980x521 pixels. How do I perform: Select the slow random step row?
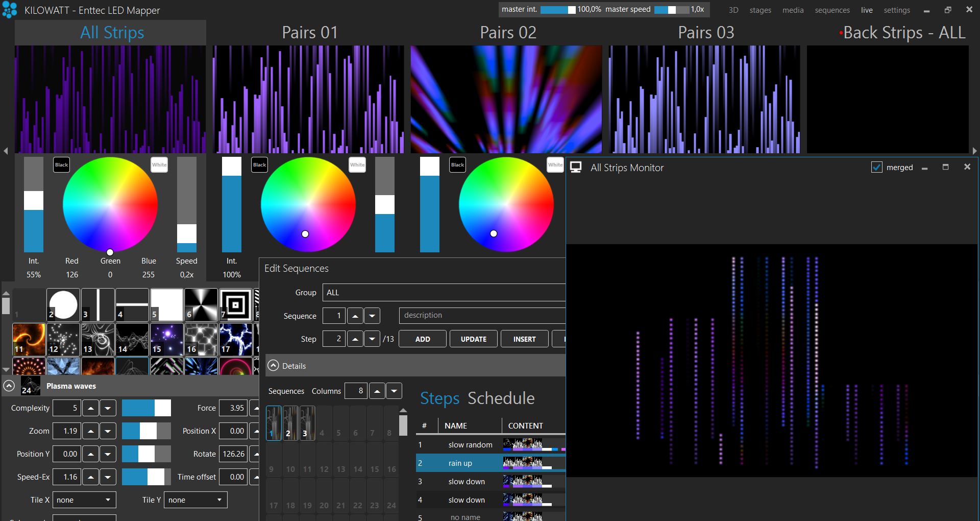[470, 445]
